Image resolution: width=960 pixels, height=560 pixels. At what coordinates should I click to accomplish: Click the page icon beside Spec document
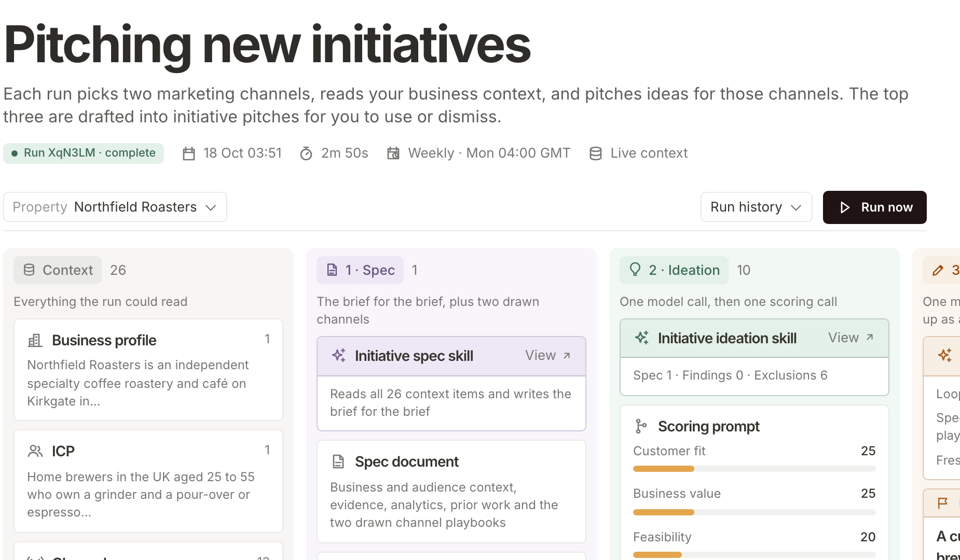coord(338,461)
